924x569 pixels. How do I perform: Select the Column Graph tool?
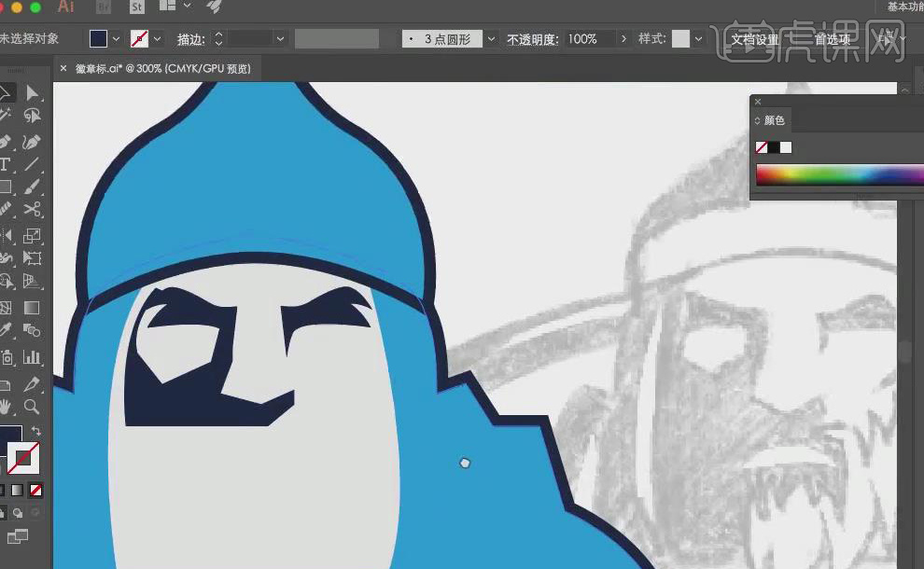(x=32, y=357)
